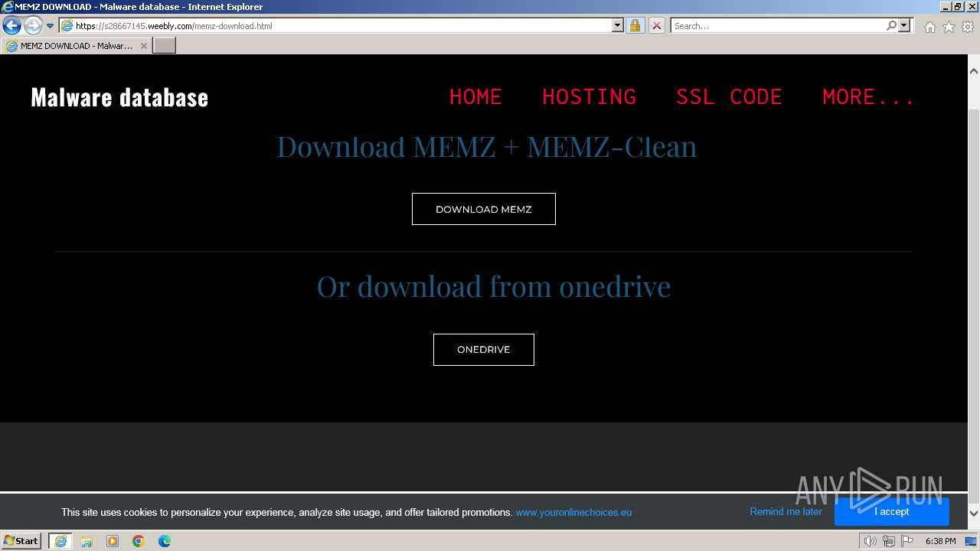The width and height of the screenshot is (980, 551).
Task: Click the 6:38 PM system clock
Action: [x=940, y=541]
